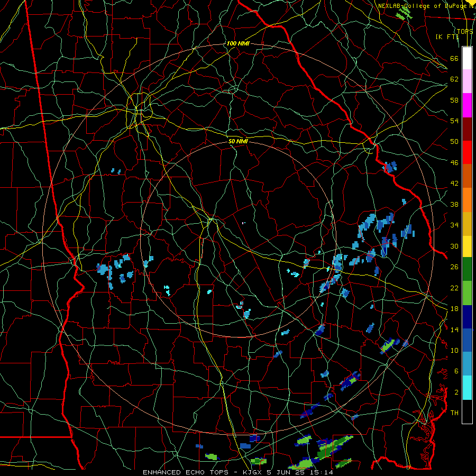Screen dimensions: 476x476
Task: Click the medium blue legend band
Action: (x=467, y=340)
